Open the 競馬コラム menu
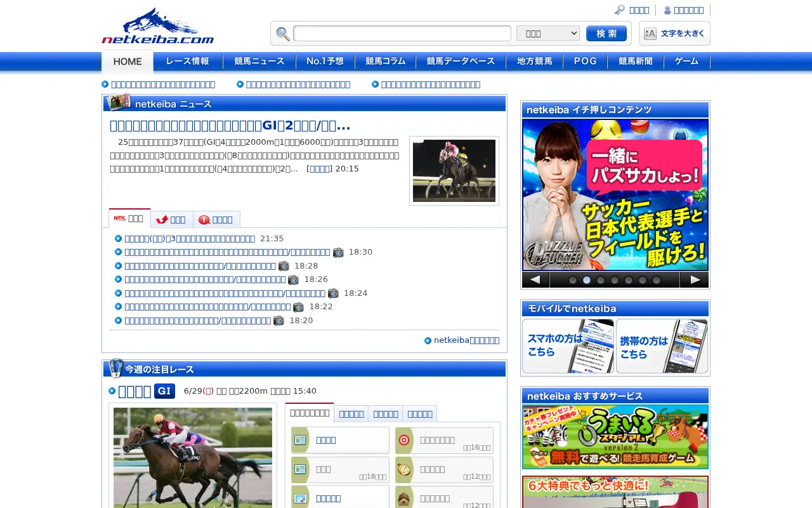The width and height of the screenshot is (812, 508). click(385, 62)
